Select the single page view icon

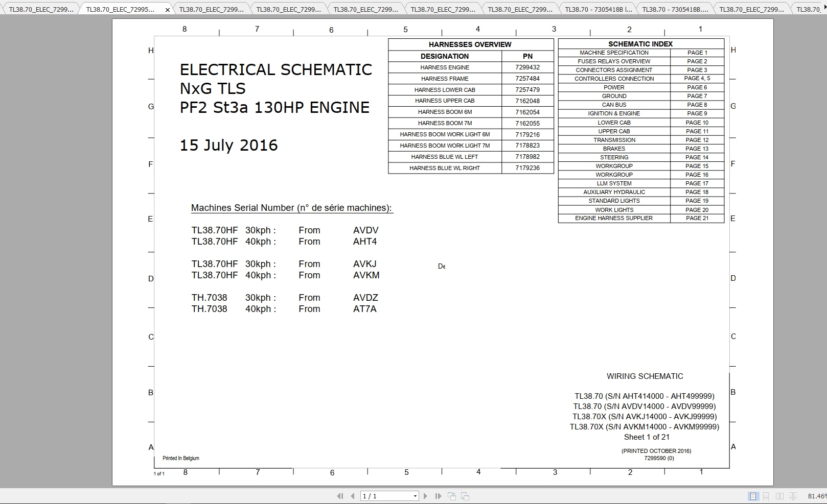(753, 496)
